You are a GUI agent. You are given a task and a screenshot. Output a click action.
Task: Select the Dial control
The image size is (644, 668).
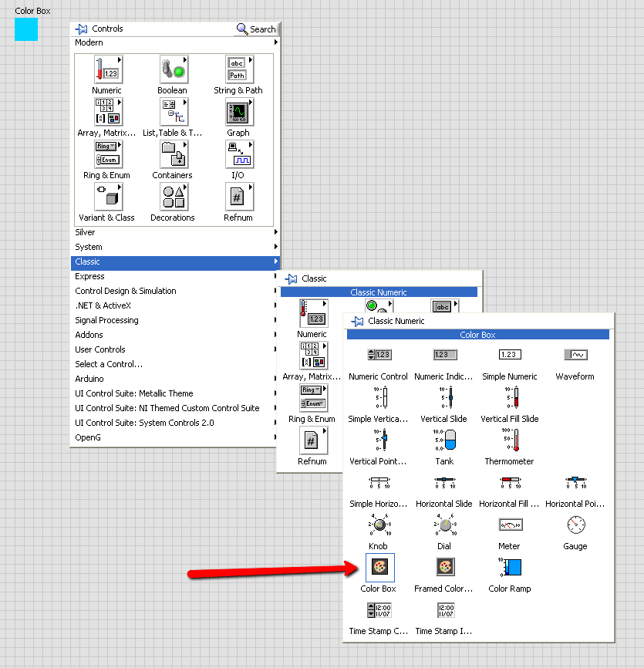coord(445,525)
